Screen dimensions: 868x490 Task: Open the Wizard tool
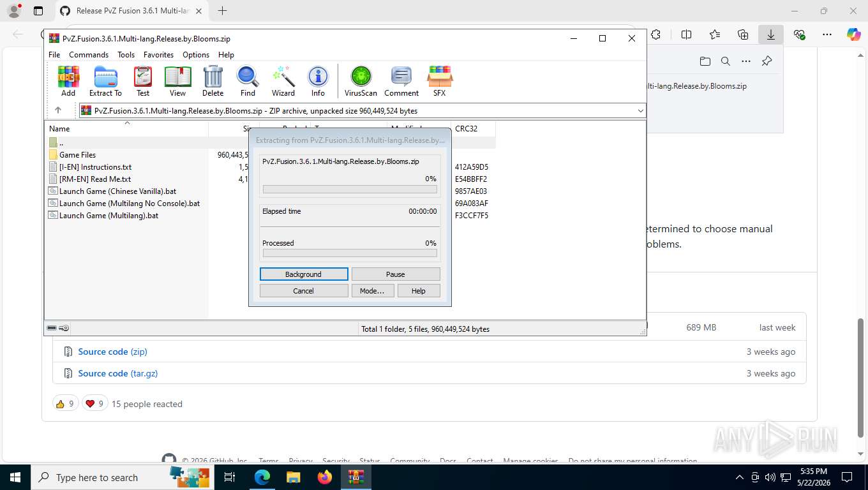pos(283,81)
